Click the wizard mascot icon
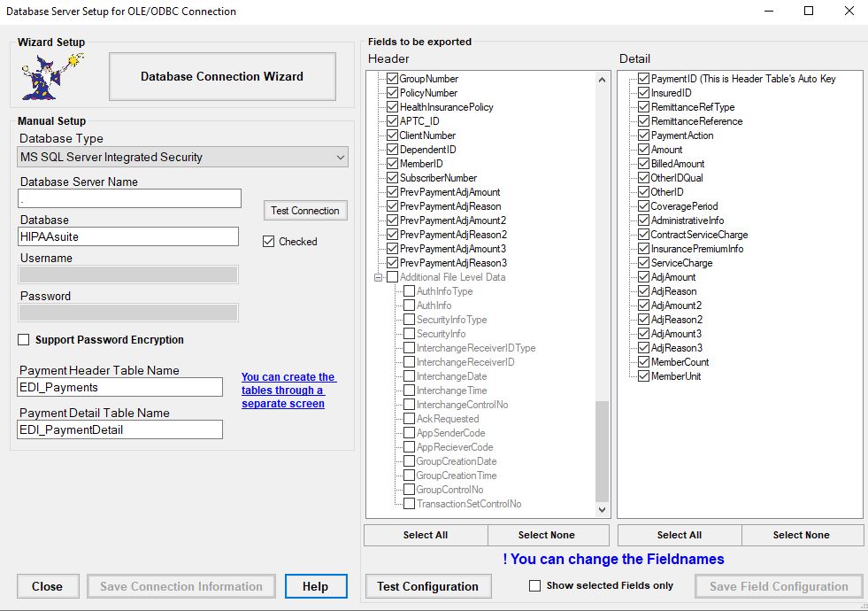 coord(52,76)
